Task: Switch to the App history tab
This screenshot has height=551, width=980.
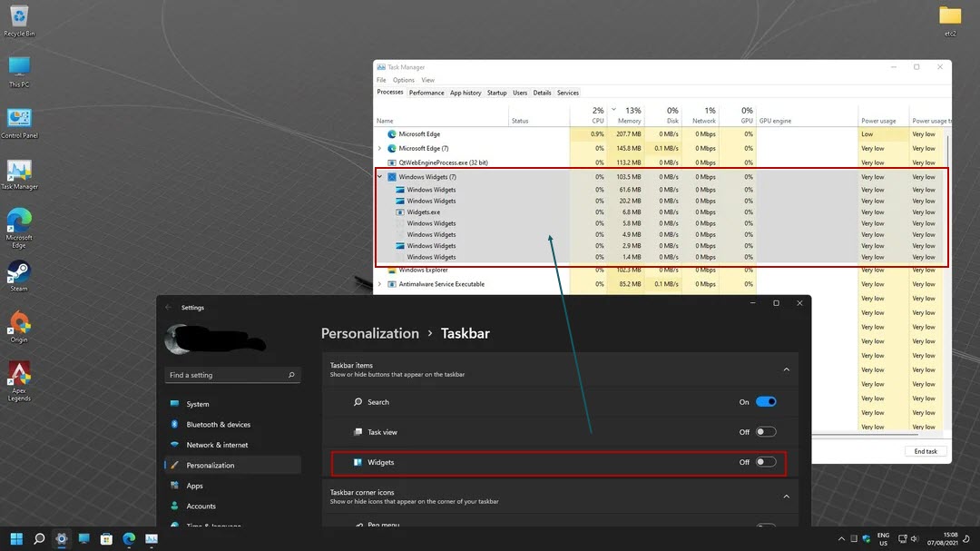Action: [465, 93]
